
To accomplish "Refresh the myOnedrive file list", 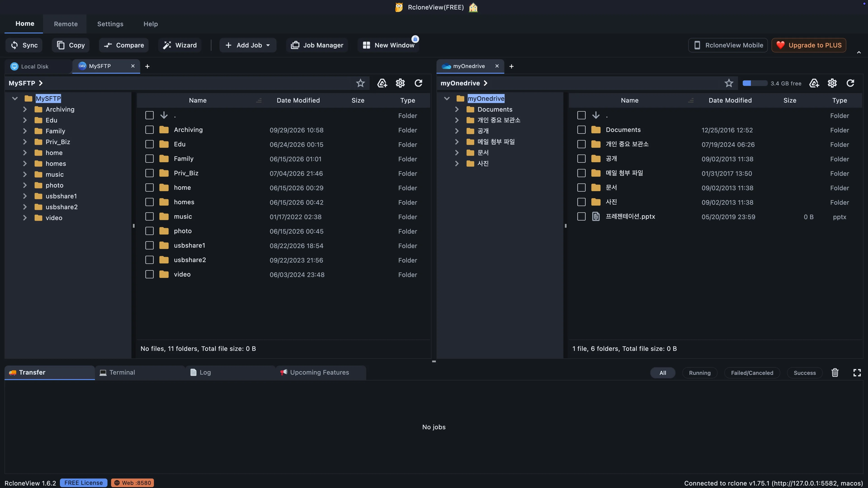I will point(850,83).
